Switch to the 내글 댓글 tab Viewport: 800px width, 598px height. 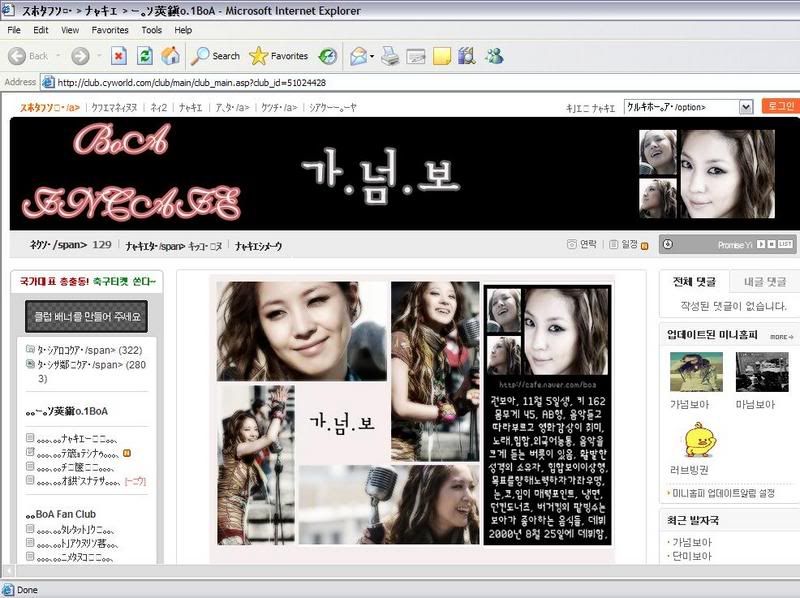[764, 282]
